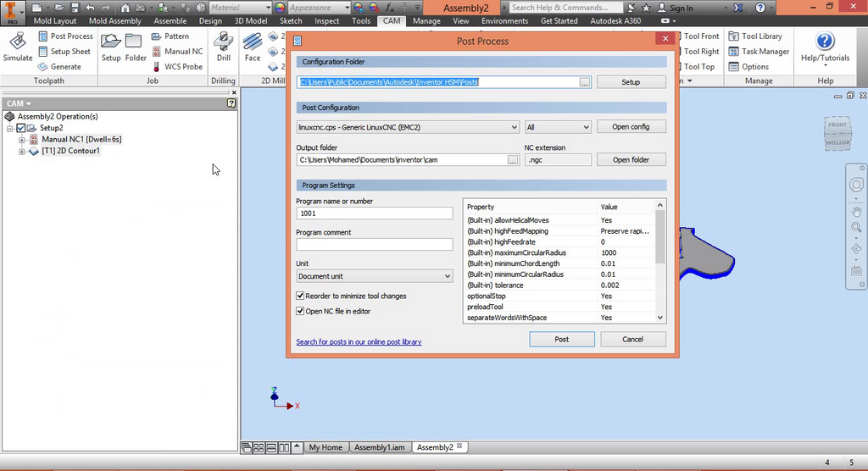Select the optionalStop property row
This screenshot has width=868, height=471.
[x=559, y=296]
